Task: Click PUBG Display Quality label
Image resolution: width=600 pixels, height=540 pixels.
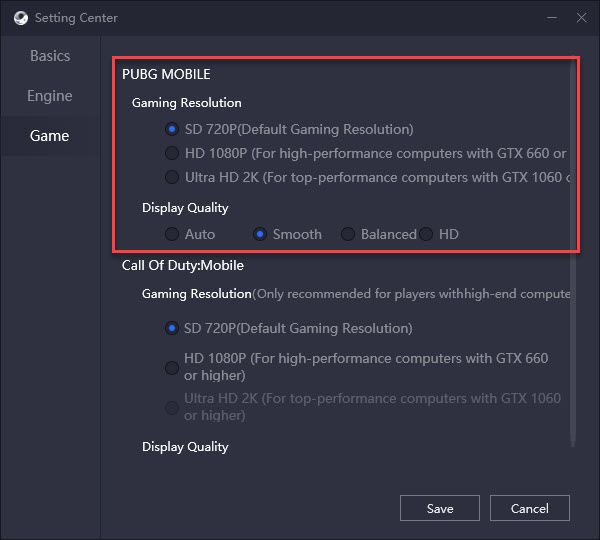Action: click(185, 208)
